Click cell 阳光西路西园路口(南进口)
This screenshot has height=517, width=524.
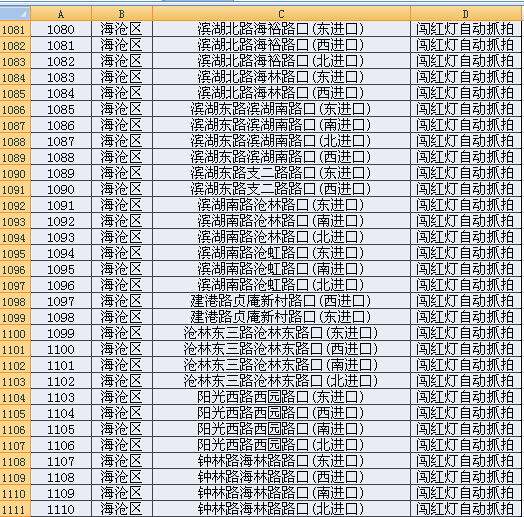(281, 429)
